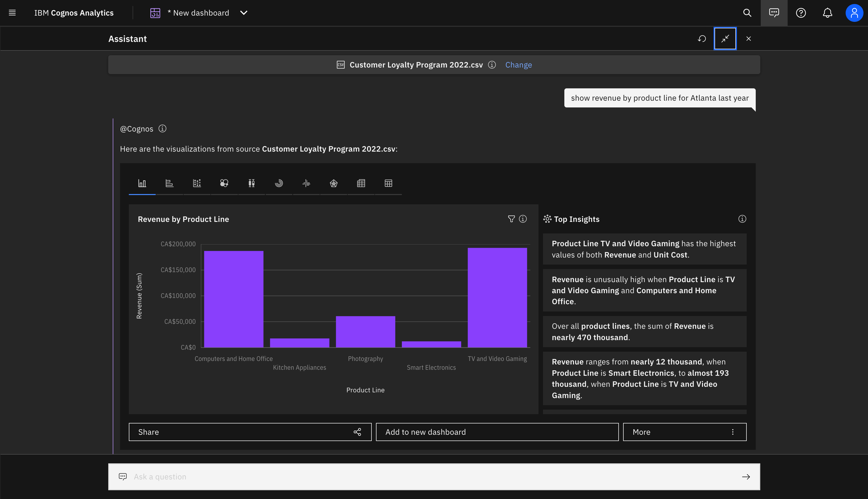Switch to the horizontal bar chart tab
Image resolution: width=868 pixels, height=499 pixels.
(169, 183)
